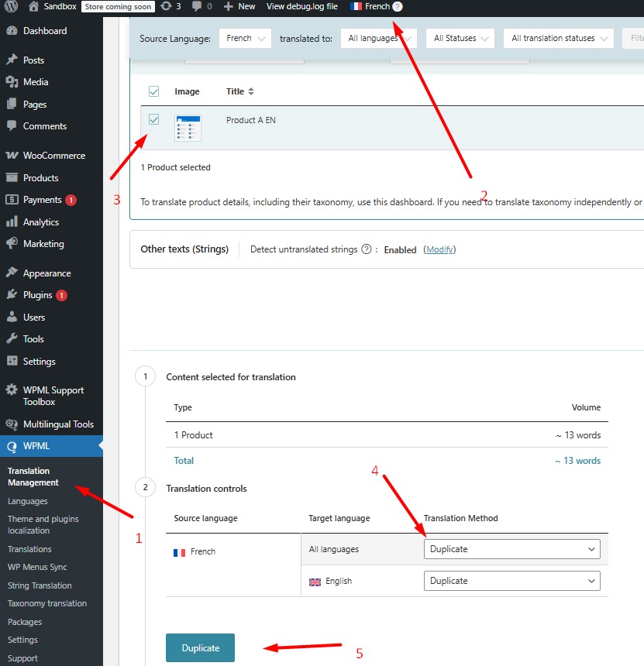644x666 pixels.
Task: Click the Modify link for strings detection
Action: pyautogui.click(x=439, y=249)
